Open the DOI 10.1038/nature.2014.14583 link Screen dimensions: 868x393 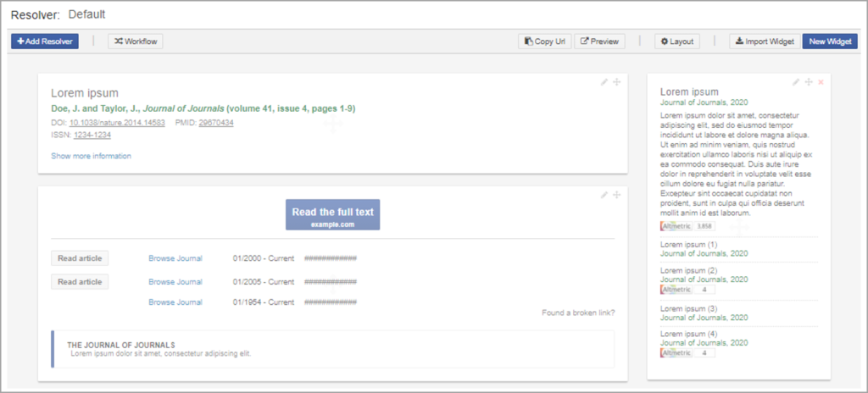(x=117, y=123)
